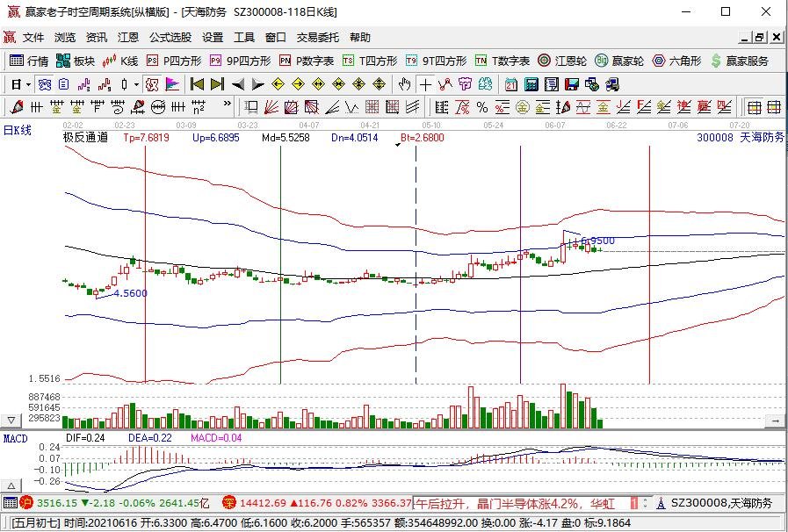
Task: Click yellow diamond horizontal-compress icon
Action: click(x=338, y=84)
